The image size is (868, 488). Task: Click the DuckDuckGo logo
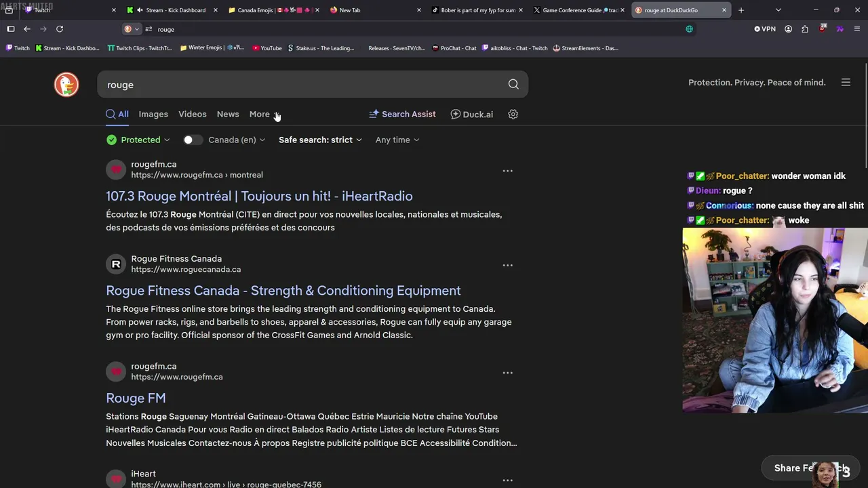[x=66, y=84]
